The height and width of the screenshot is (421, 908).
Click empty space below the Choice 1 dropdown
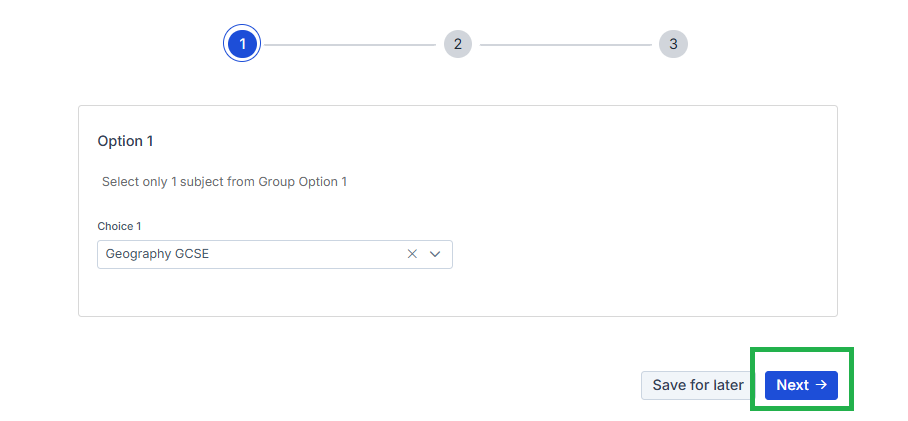point(300,292)
